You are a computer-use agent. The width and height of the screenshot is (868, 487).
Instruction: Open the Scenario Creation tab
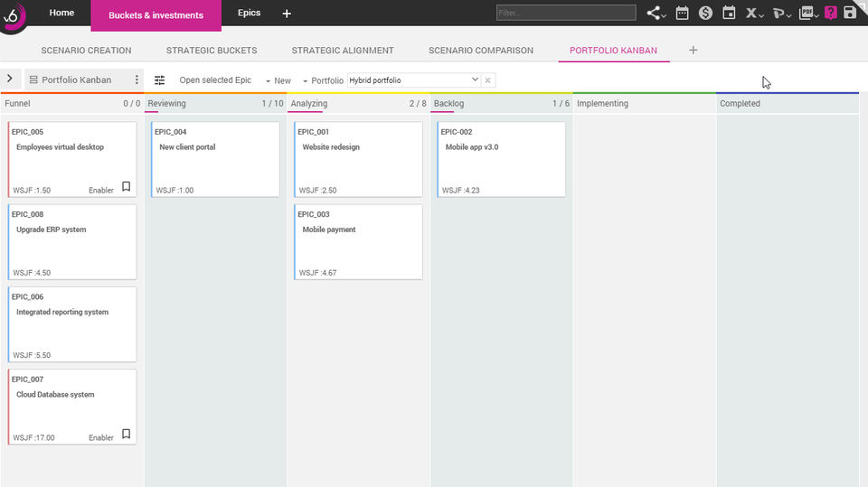(x=87, y=51)
